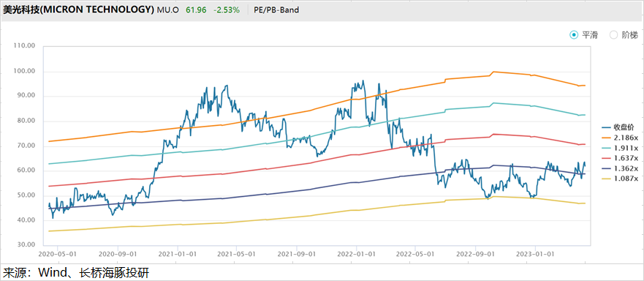Select the 平滑 radio button
644x281 pixels.
click(573, 35)
